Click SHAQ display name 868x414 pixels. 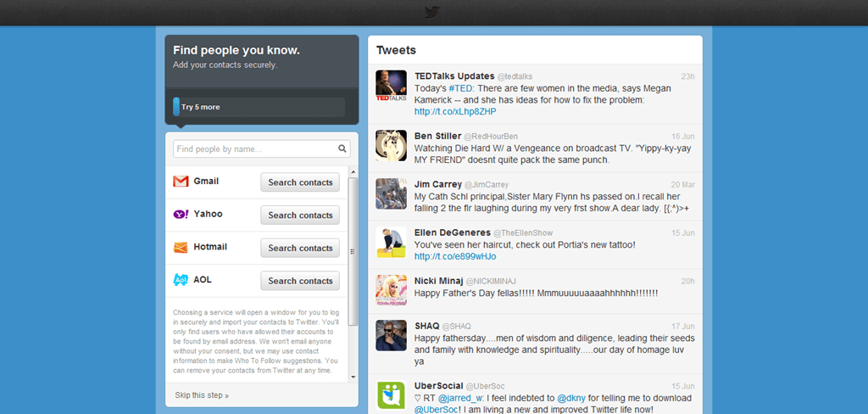pos(427,325)
